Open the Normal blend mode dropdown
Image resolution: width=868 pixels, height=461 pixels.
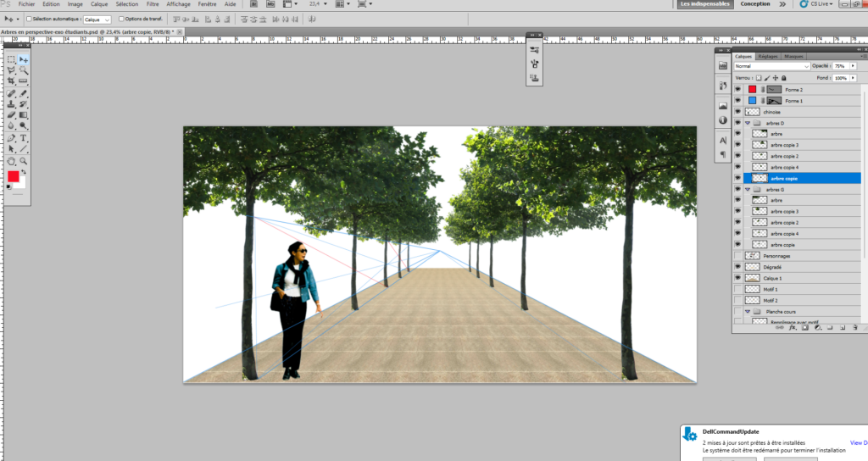771,66
